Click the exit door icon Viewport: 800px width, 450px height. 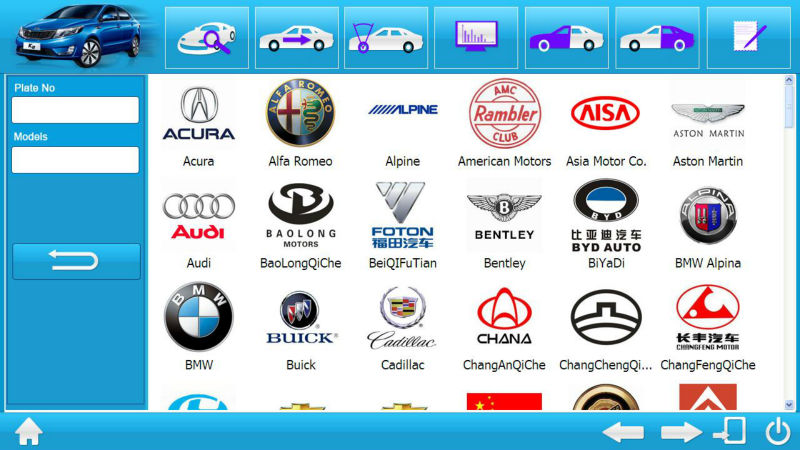(x=730, y=431)
